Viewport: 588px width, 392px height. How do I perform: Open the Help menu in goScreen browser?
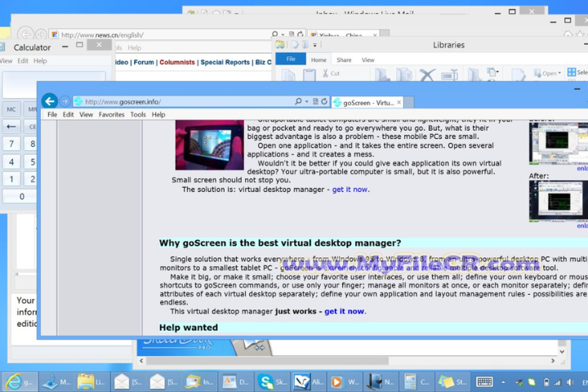[x=158, y=114]
